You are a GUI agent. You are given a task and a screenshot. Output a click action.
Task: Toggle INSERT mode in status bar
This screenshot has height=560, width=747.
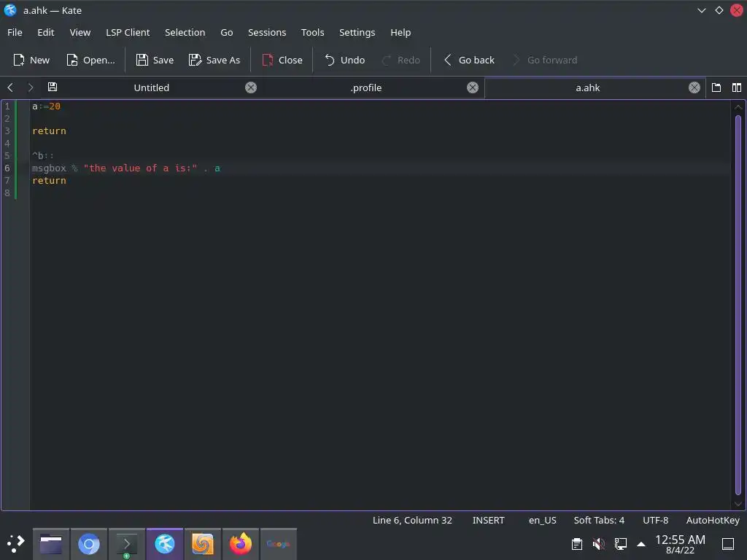pyautogui.click(x=488, y=520)
